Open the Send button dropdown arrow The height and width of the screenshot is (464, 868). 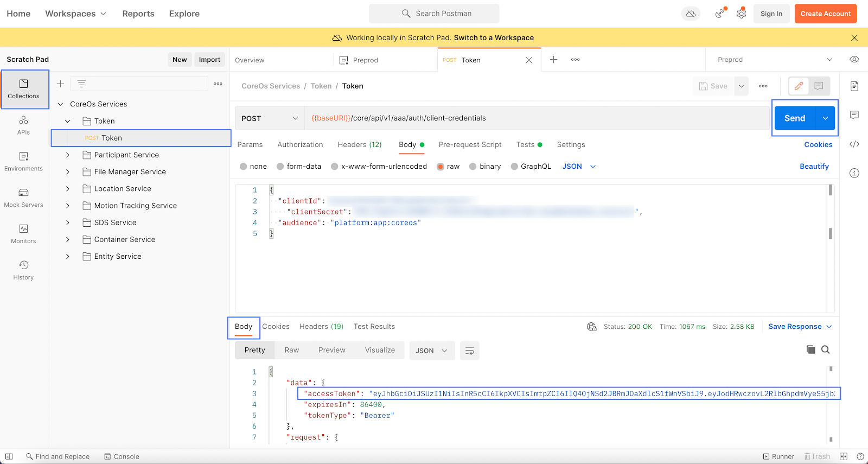(x=825, y=118)
